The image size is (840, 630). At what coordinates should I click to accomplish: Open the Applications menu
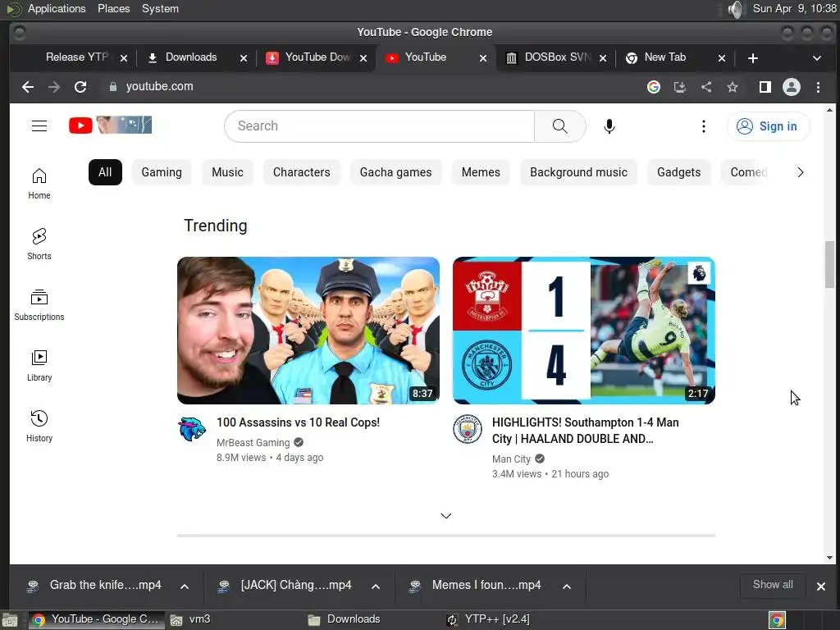coord(57,9)
